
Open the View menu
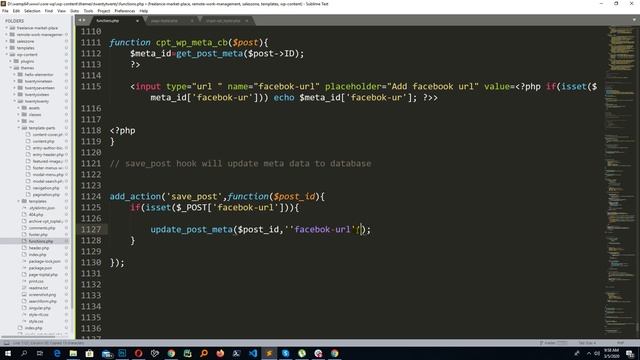tap(61, 11)
